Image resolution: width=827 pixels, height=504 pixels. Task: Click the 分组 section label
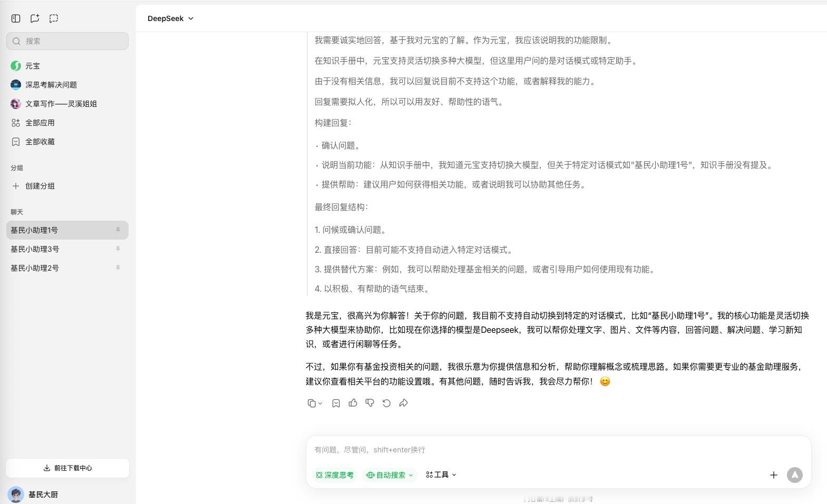coord(17,168)
